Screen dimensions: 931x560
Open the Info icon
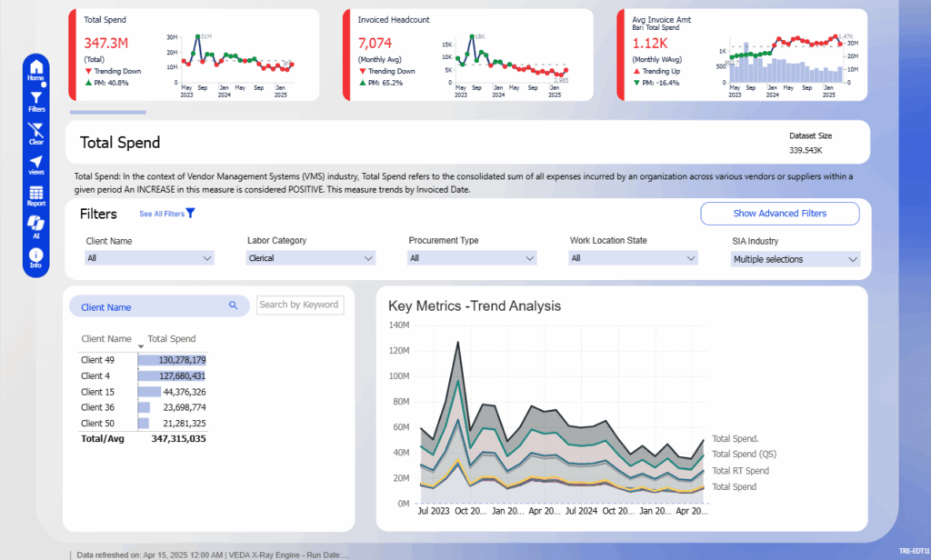coord(35,257)
